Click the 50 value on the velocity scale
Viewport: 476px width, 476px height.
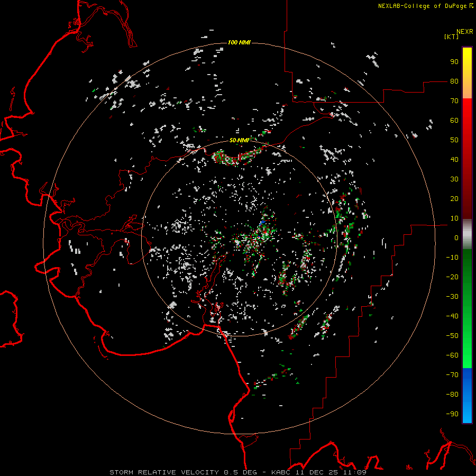pos(454,140)
